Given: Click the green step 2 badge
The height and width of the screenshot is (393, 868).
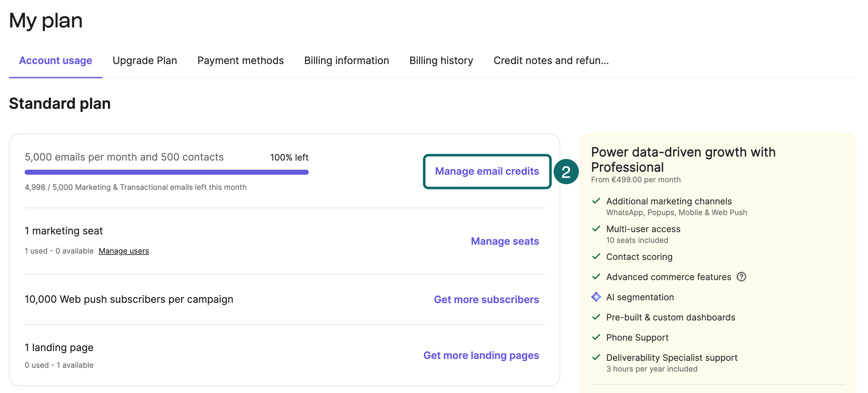Looking at the screenshot, I should (567, 172).
